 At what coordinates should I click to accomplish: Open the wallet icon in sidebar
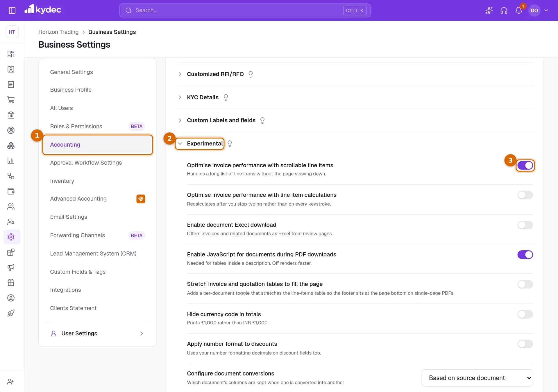click(x=11, y=191)
